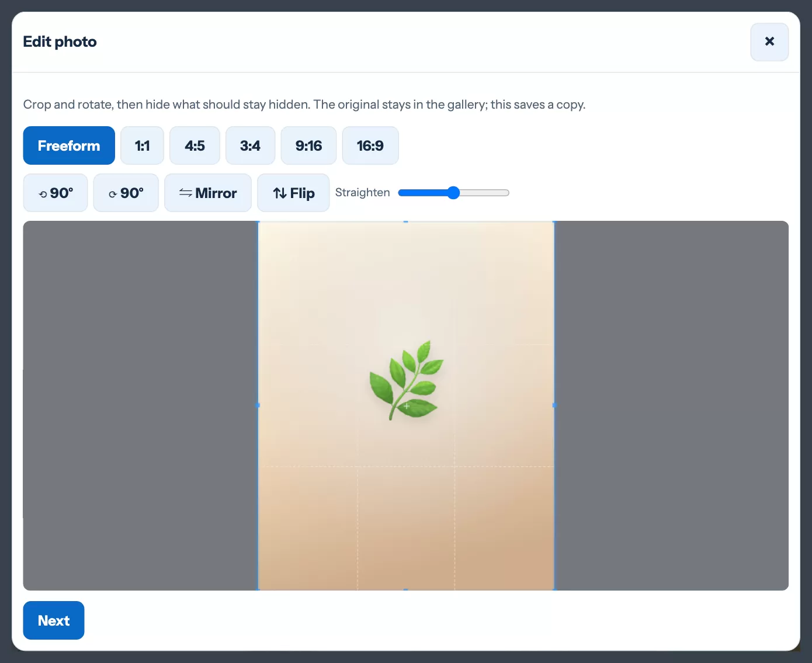Rotate photo 90° clockwise

(126, 193)
